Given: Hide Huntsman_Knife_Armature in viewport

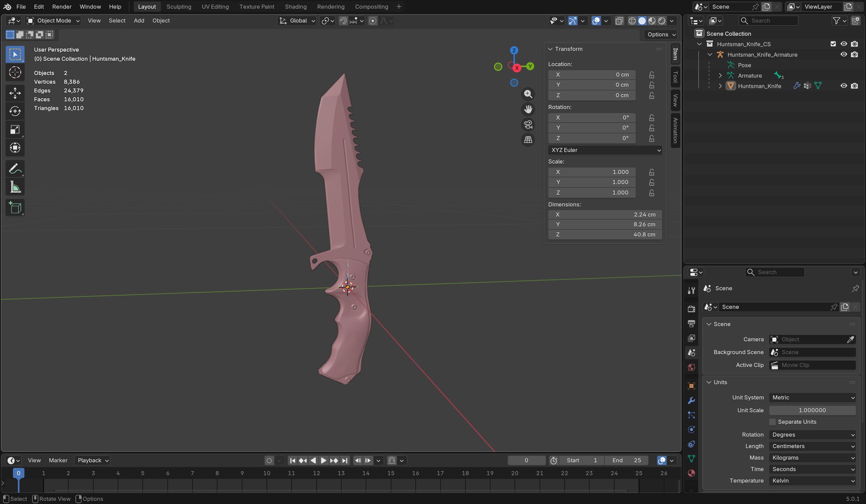Looking at the screenshot, I should click(844, 55).
